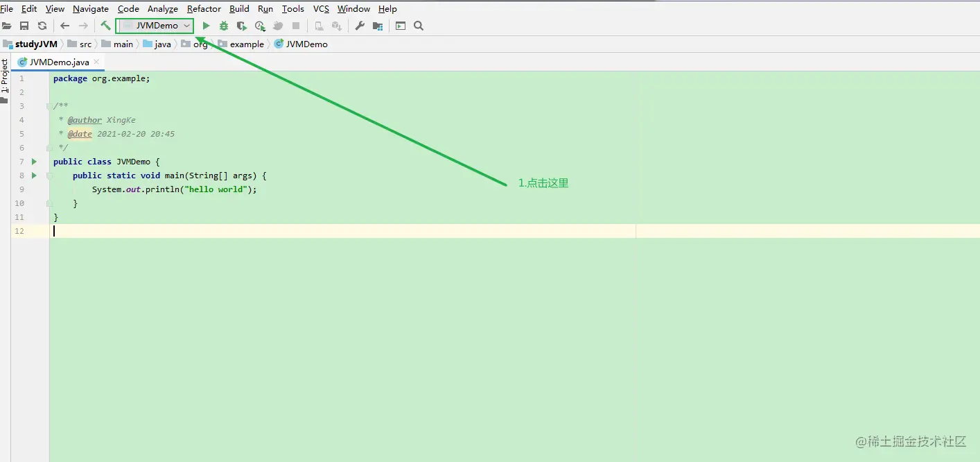Click the run gutter arrow beside class JVMDemo
The image size is (980, 462).
coord(34,162)
